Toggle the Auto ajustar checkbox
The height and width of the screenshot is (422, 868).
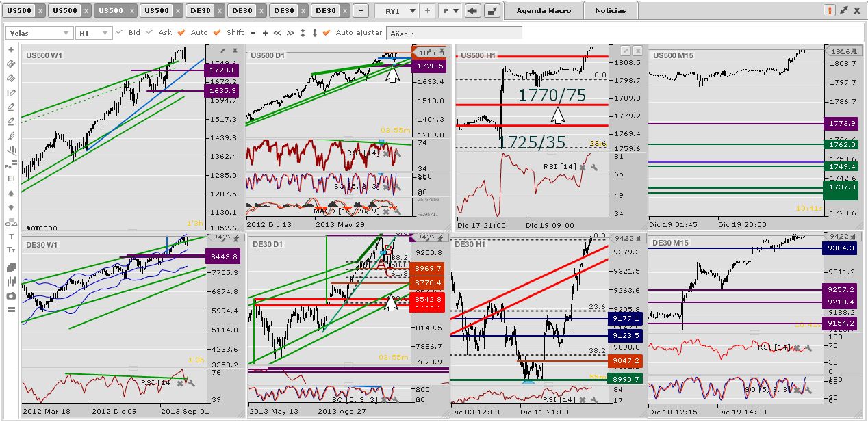(326, 32)
